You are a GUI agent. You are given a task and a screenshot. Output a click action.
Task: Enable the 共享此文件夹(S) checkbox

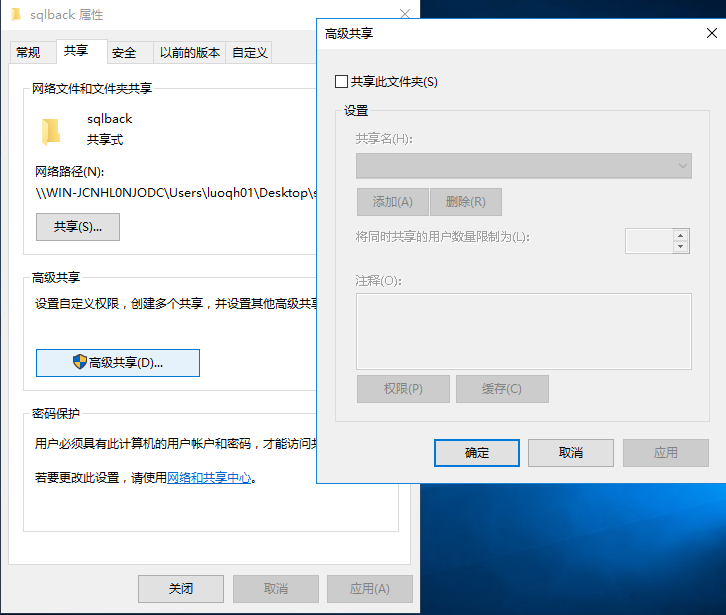(x=341, y=82)
